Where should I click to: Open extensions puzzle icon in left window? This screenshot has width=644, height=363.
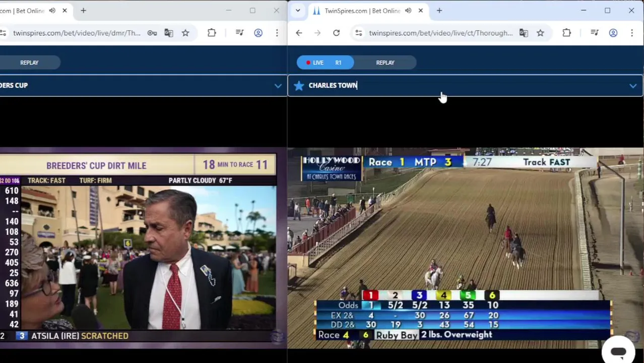coord(212,33)
